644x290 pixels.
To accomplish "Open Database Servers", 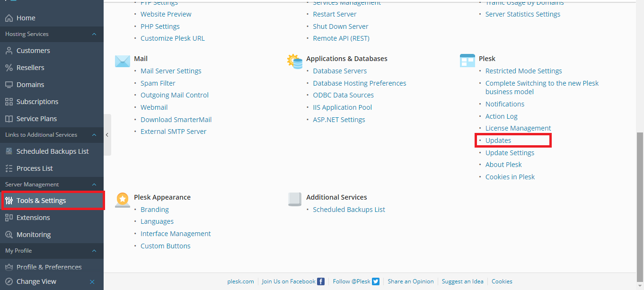I will (x=340, y=71).
